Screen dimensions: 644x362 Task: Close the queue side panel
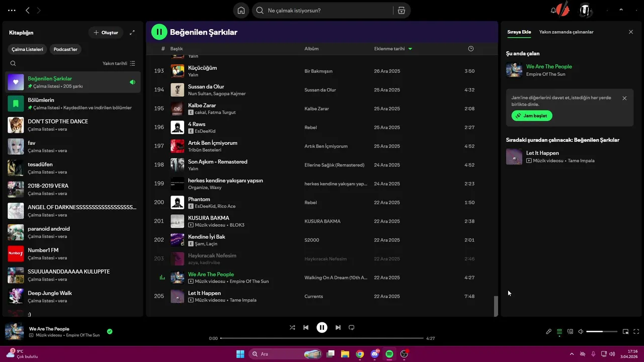coord(631,32)
